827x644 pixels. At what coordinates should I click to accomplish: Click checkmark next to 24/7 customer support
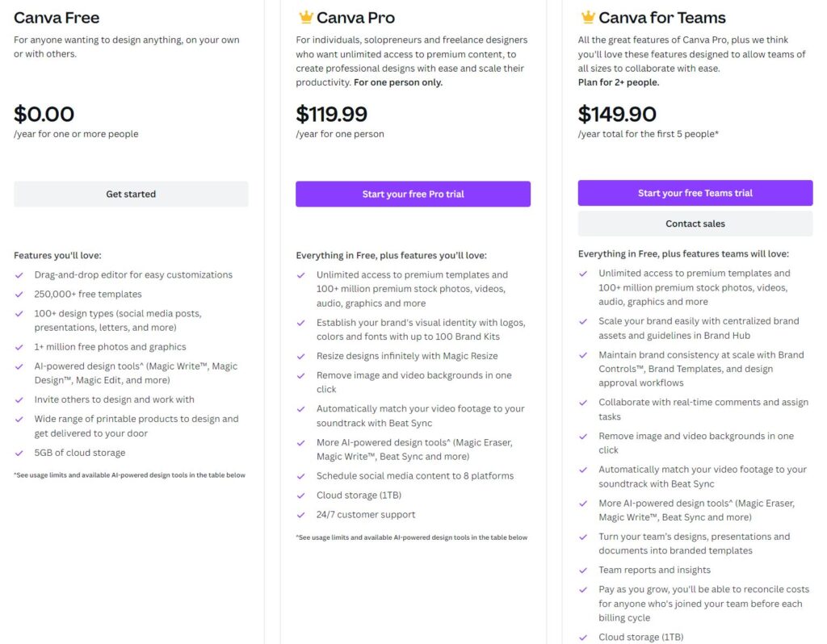301,515
